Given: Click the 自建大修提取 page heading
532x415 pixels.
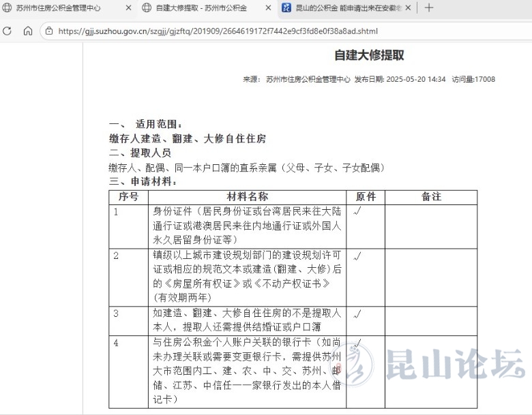Looking at the screenshot, I should 369,55.
